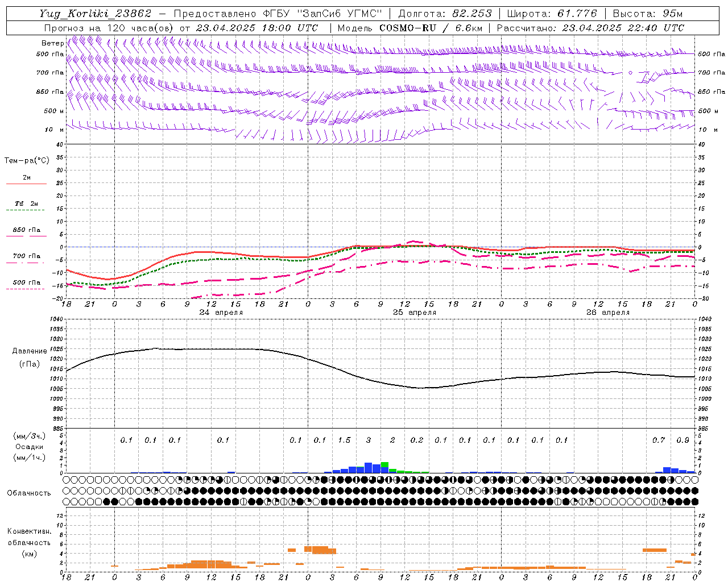Click the Td 2м dew point legend entry
Screen dimensions: 728x582
27,203
